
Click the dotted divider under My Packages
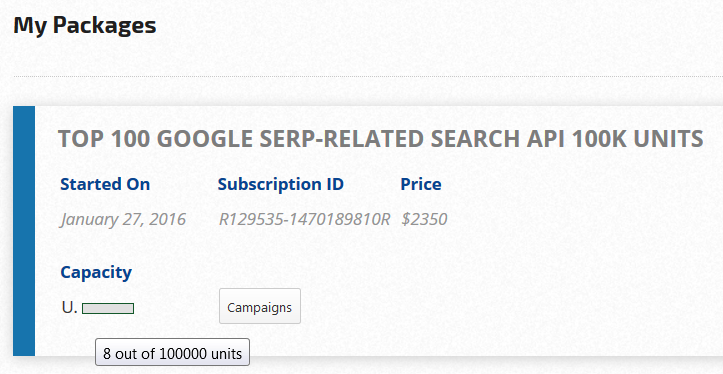368,77
